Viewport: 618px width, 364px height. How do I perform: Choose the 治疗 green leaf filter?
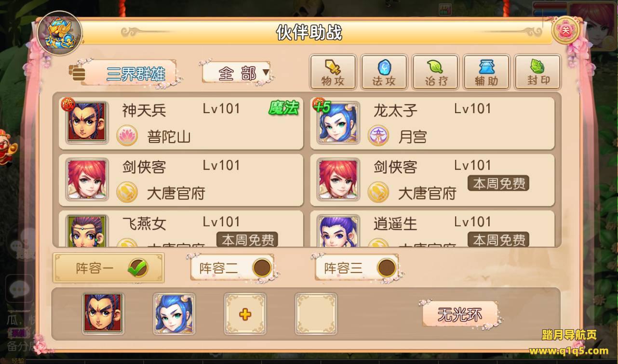pyautogui.click(x=435, y=72)
